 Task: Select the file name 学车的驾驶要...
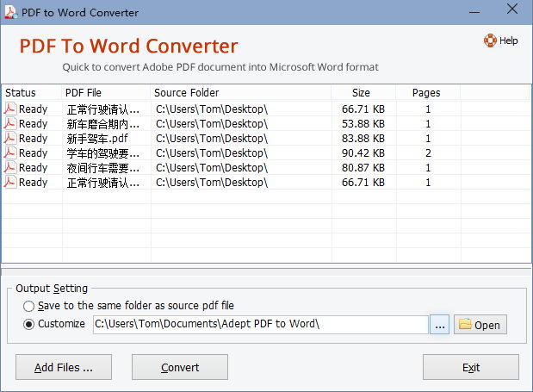coord(103,153)
